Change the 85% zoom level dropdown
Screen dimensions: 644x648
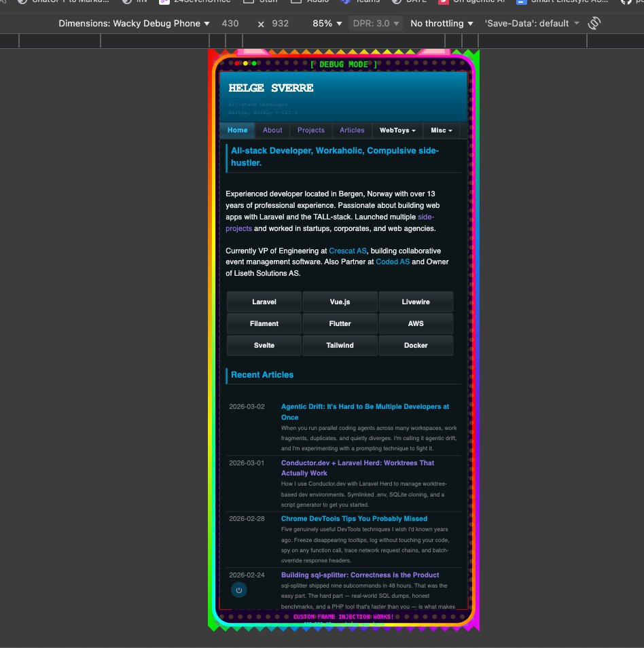325,22
